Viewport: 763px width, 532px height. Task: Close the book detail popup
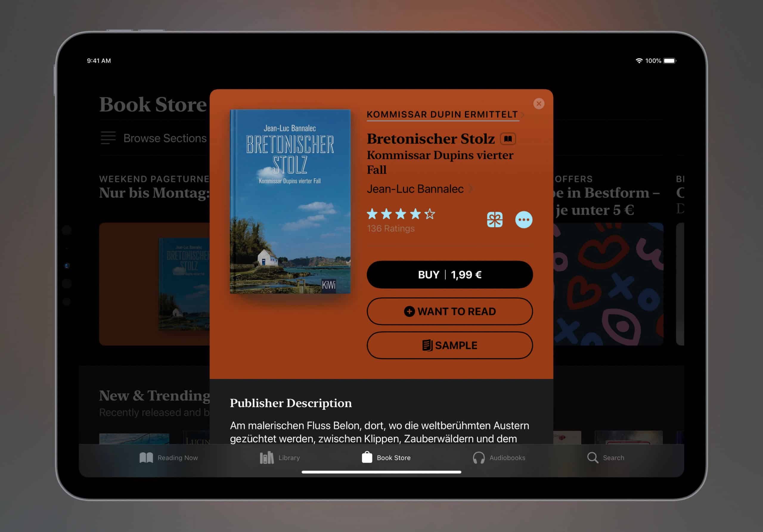tap(539, 104)
